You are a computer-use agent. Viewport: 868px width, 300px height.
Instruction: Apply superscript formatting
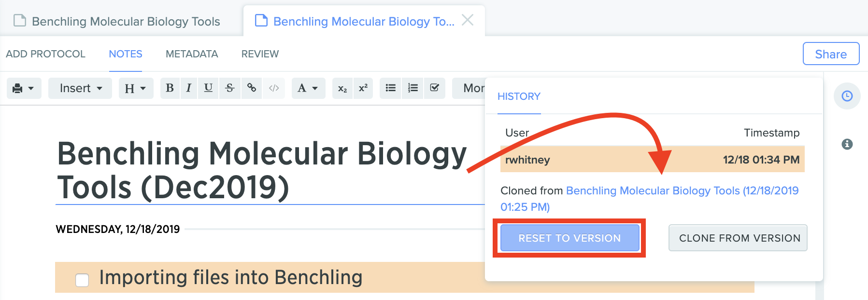pos(363,88)
